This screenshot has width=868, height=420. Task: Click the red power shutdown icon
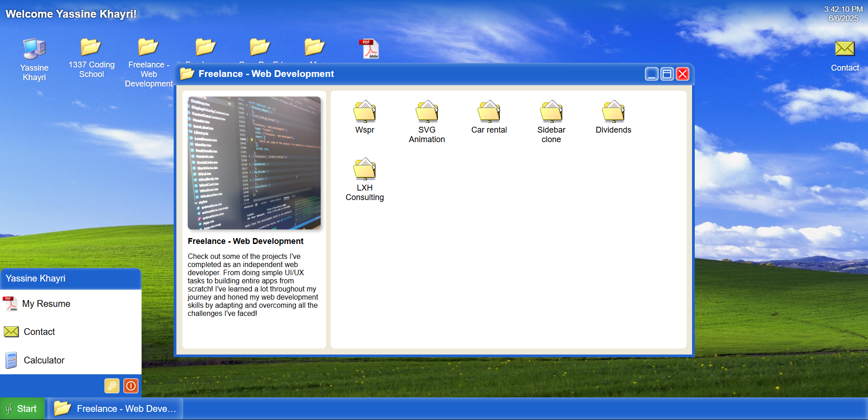(x=131, y=386)
